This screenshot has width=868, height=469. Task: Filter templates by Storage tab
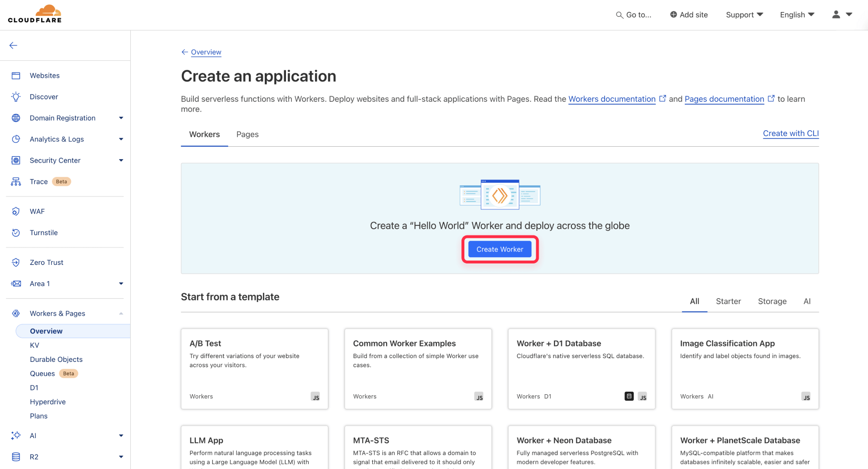pos(772,301)
